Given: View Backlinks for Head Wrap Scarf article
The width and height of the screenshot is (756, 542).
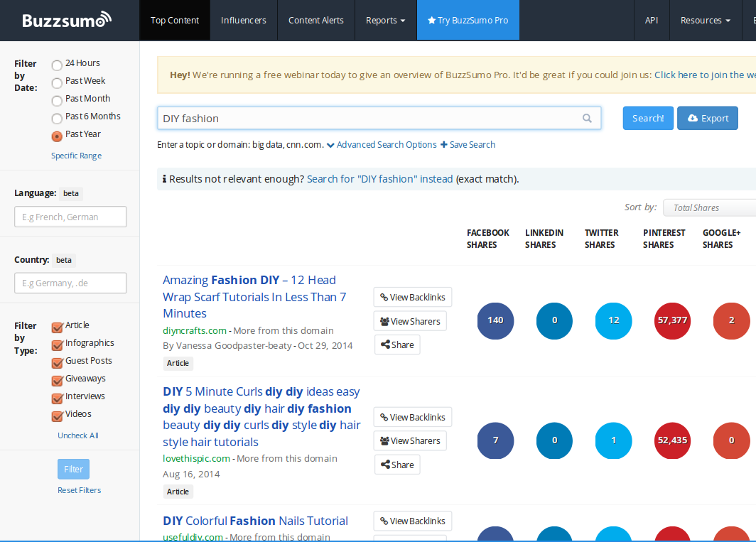Looking at the screenshot, I should pyautogui.click(x=413, y=297).
